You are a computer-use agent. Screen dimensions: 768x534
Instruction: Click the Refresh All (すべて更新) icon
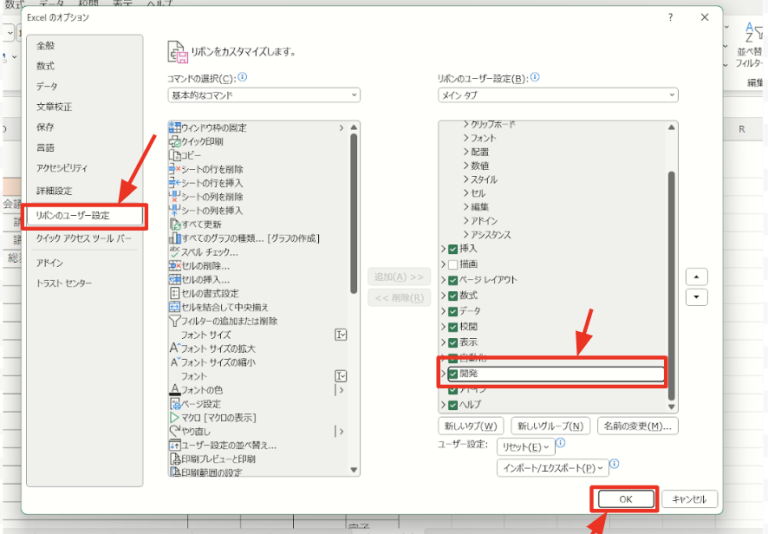coord(175,225)
